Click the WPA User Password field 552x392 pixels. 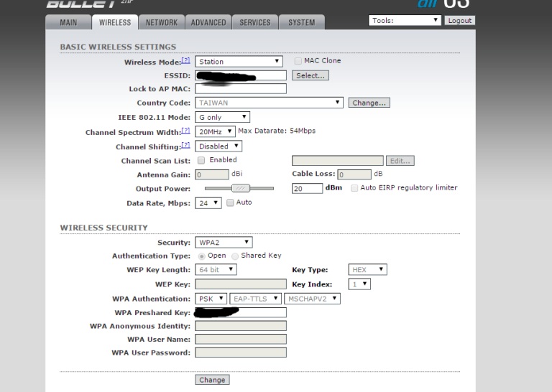tap(241, 353)
